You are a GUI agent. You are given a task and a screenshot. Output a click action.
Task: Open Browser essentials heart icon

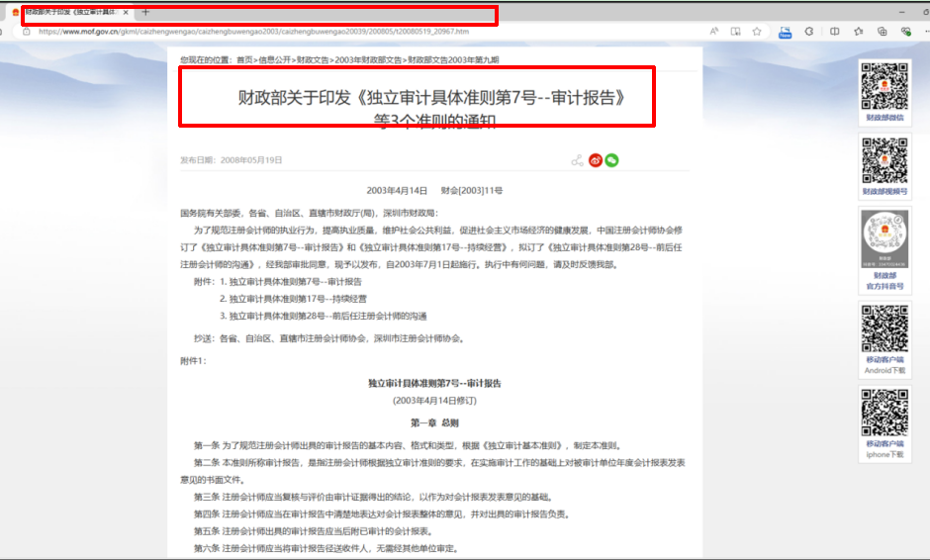[x=905, y=32]
